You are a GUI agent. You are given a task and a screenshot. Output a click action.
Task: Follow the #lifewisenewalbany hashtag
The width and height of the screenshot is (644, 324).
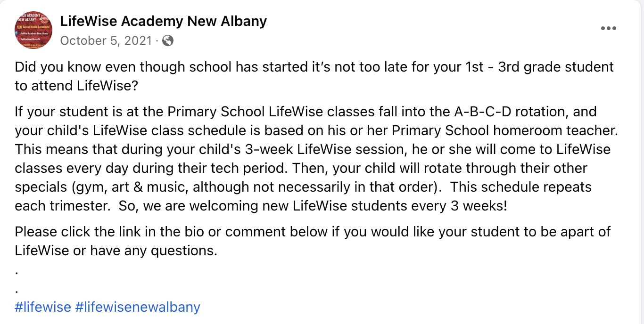[138, 307]
